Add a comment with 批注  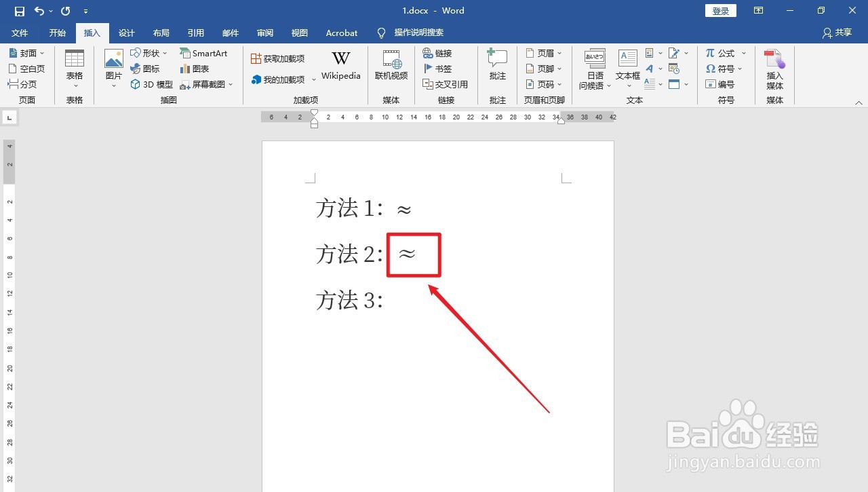coord(498,67)
